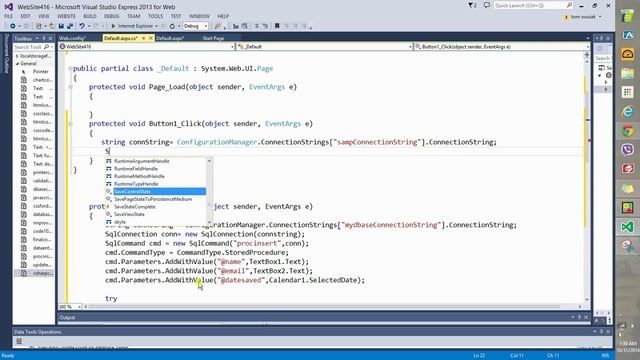
Task: Select RuntimeArgumentHandle in IntelliSense list
Action: point(156,161)
